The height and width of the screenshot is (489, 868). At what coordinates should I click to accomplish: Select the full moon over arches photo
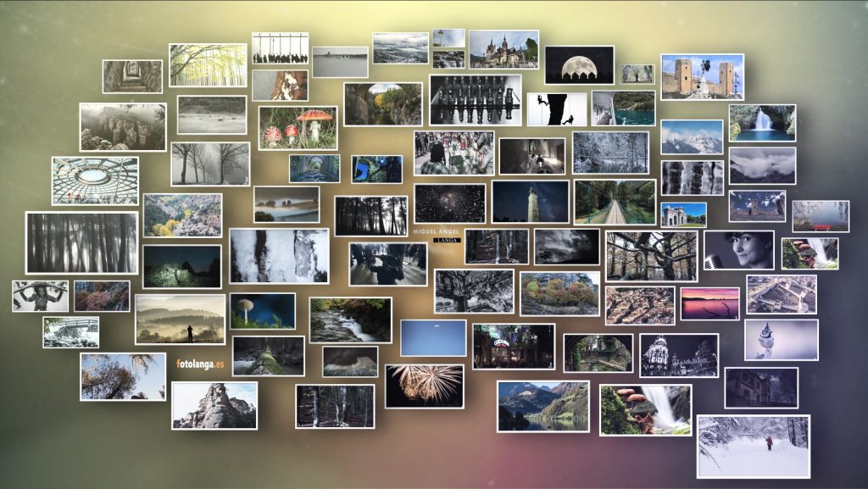pos(579,64)
